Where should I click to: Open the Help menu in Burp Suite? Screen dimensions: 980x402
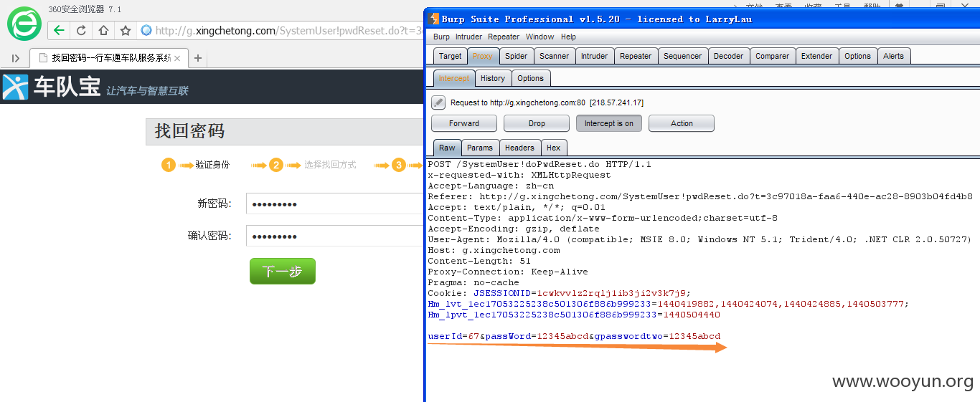click(568, 37)
